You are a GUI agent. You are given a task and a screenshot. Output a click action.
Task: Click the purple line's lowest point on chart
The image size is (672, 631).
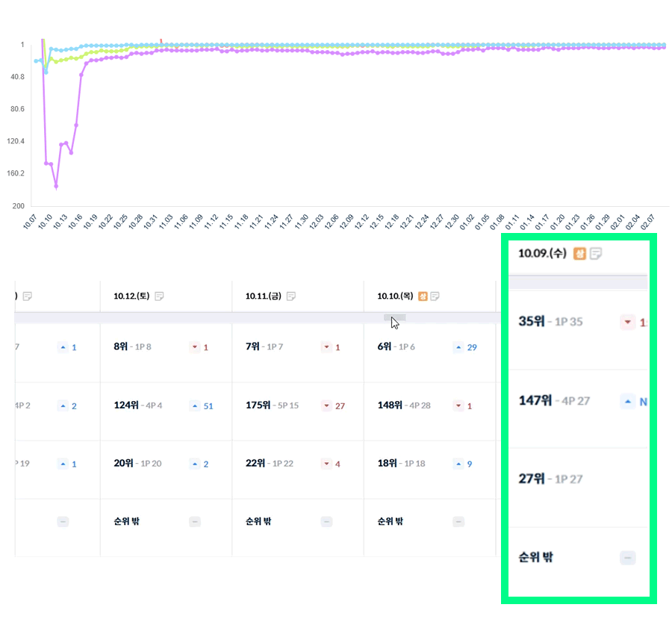pos(56,186)
